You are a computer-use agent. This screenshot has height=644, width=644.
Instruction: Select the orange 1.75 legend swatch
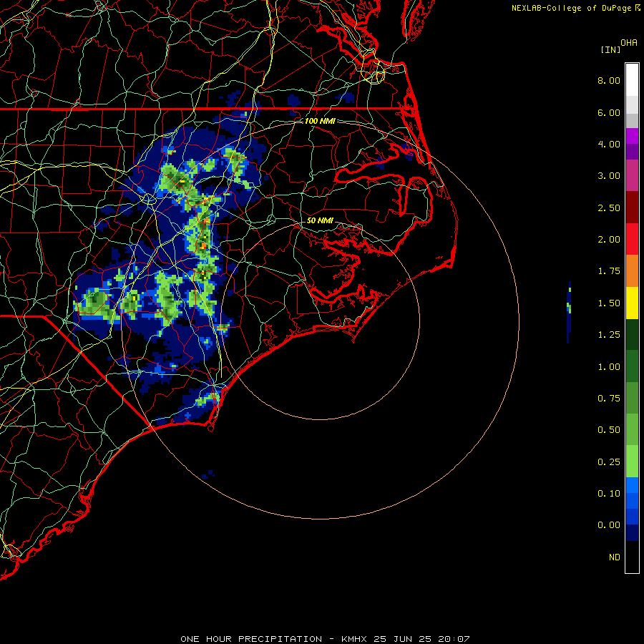[x=632, y=271]
